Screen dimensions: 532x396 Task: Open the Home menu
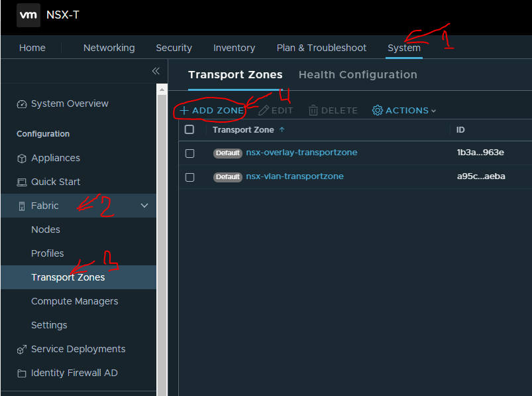click(x=32, y=48)
